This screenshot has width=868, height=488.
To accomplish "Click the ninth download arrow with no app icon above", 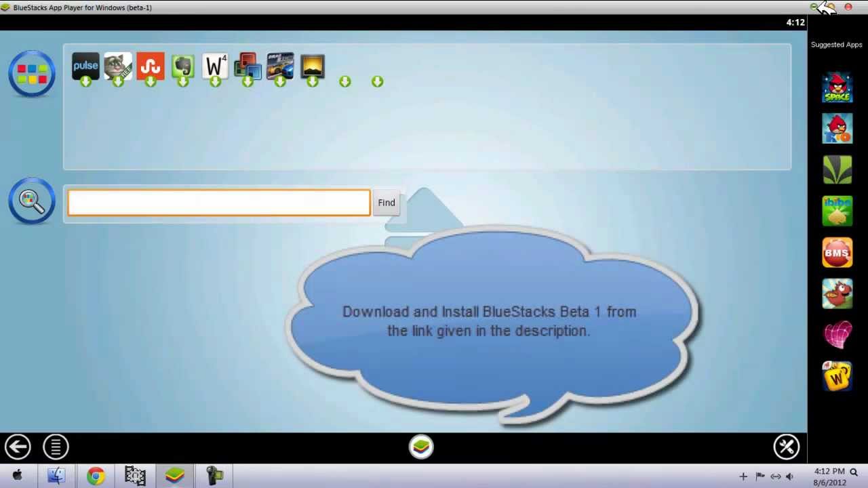I will [x=345, y=81].
